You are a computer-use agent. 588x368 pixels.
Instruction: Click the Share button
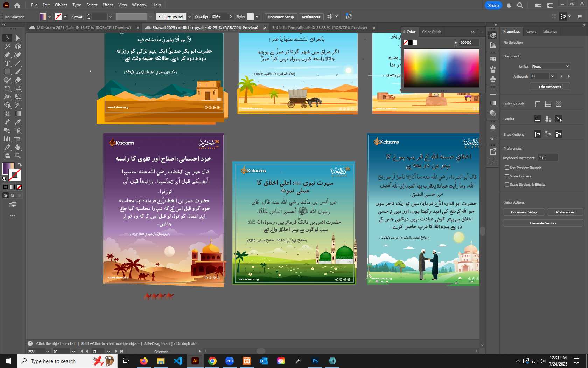click(493, 5)
